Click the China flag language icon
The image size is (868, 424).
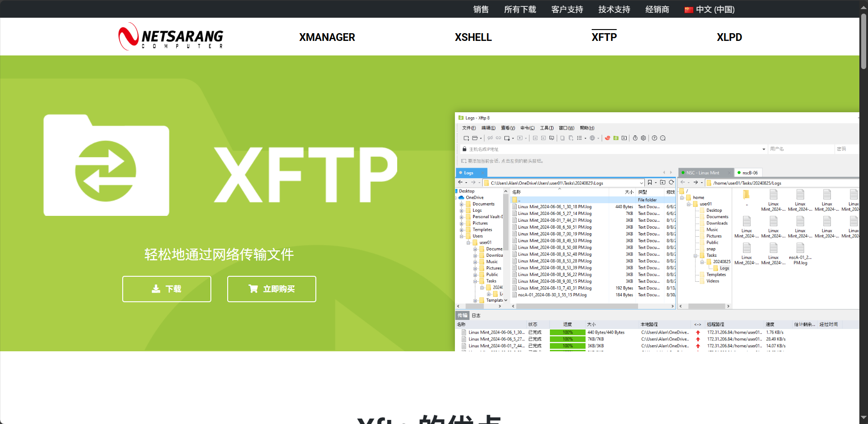688,10
